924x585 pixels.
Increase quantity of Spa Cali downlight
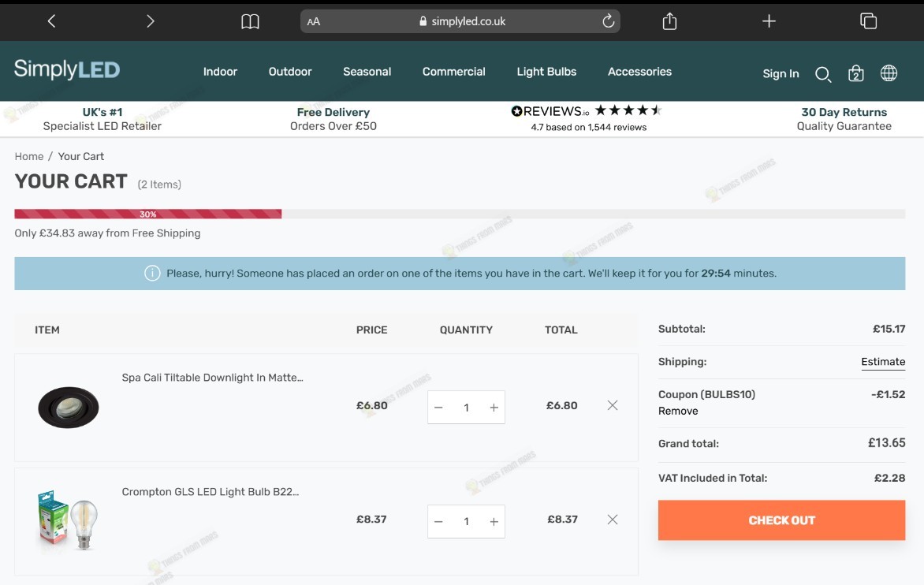coord(494,407)
